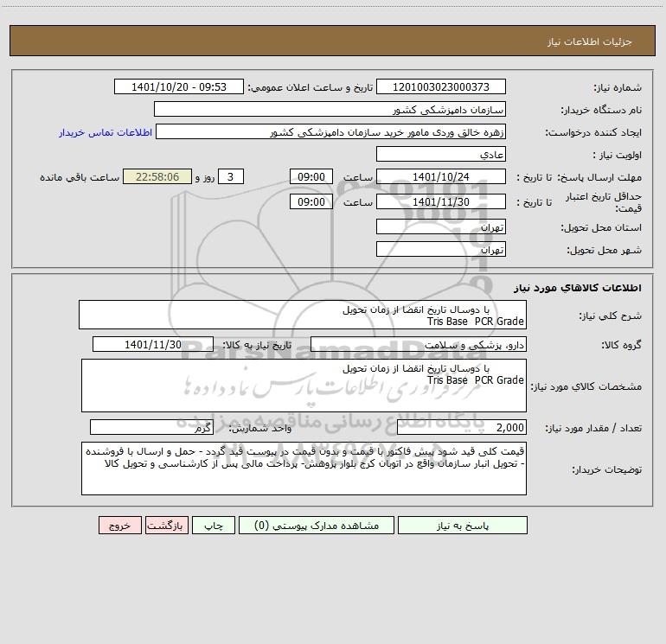Click the label تعداد / مقدار مورد نیاز

tap(593, 428)
